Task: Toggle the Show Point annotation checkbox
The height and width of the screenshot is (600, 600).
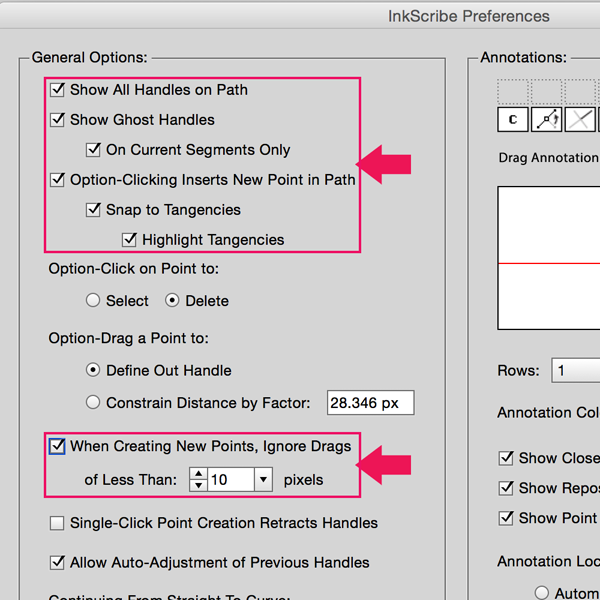Action: [x=506, y=518]
